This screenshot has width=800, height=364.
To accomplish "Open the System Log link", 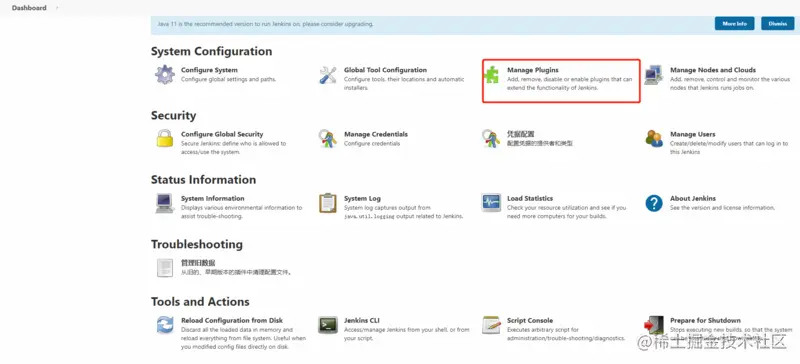I will click(362, 198).
